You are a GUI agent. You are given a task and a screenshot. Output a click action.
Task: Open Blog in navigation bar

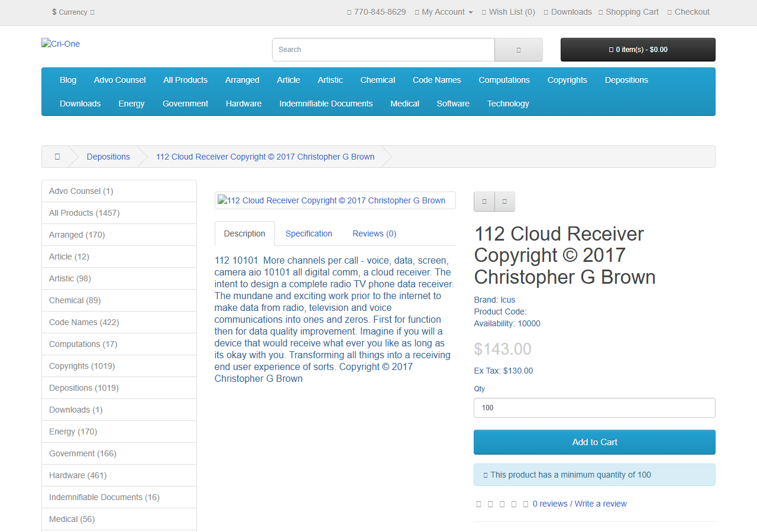pos(68,80)
